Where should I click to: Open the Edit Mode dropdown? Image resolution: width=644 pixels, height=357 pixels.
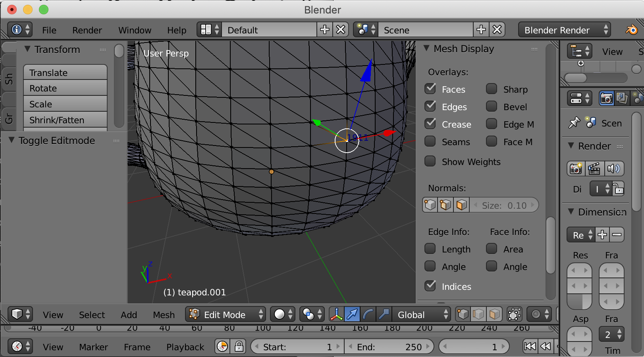tap(226, 314)
